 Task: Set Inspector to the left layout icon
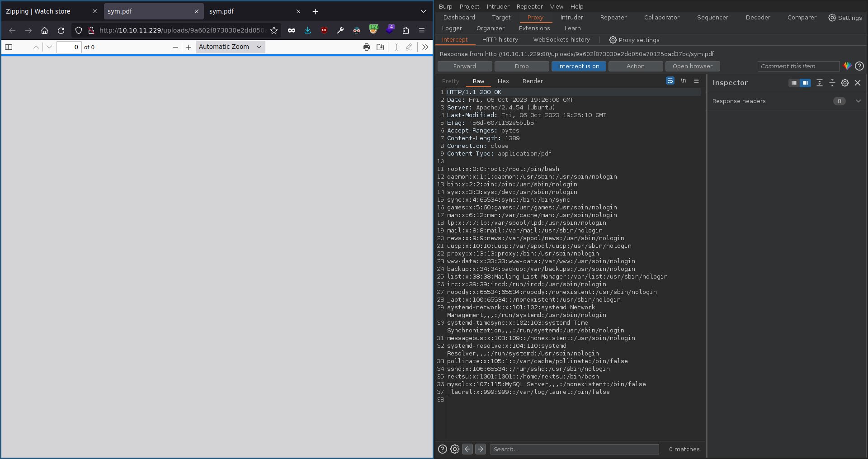pyautogui.click(x=794, y=83)
